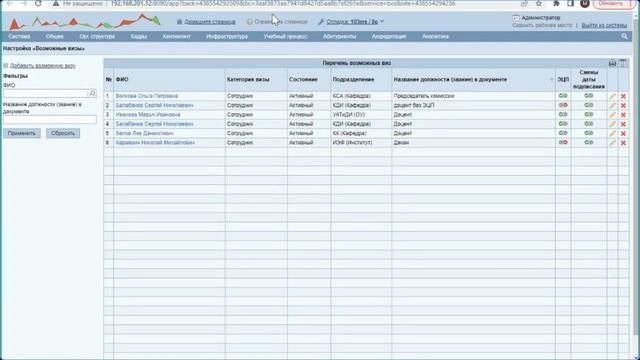Go to Домашняя страница link
Image resolution: width=640 pixels, height=360 pixels.
(210, 22)
